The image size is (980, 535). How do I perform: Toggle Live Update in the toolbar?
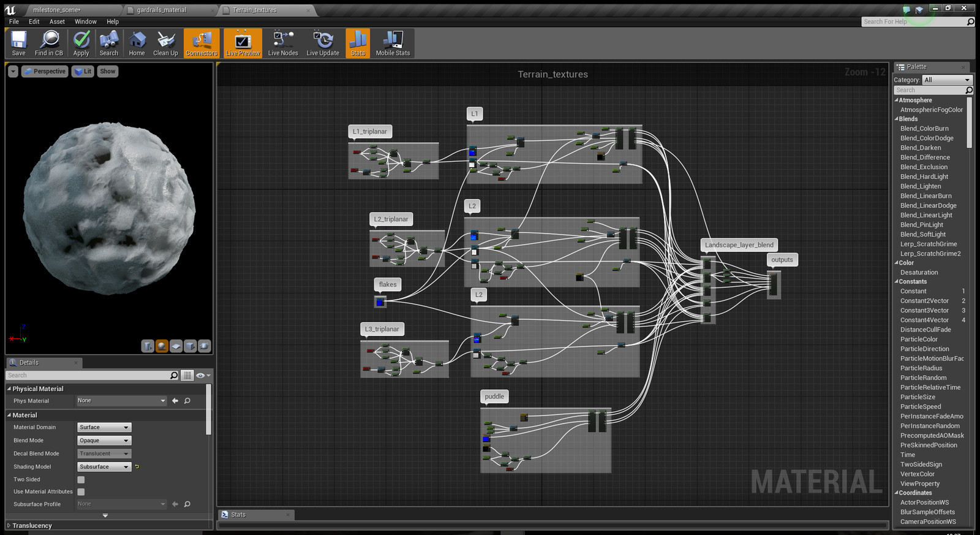(323, 44)
